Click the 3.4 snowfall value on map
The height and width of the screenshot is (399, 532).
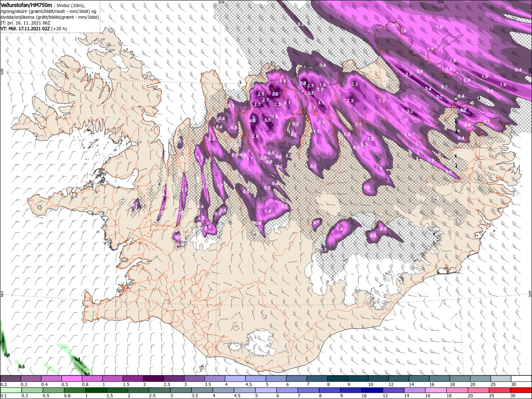428,89
